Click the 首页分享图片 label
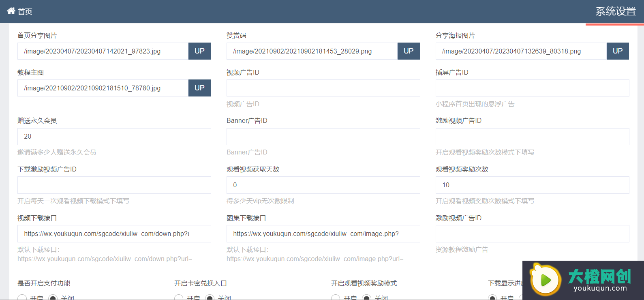This screenshot has height=300, width=644. point(37,36)
